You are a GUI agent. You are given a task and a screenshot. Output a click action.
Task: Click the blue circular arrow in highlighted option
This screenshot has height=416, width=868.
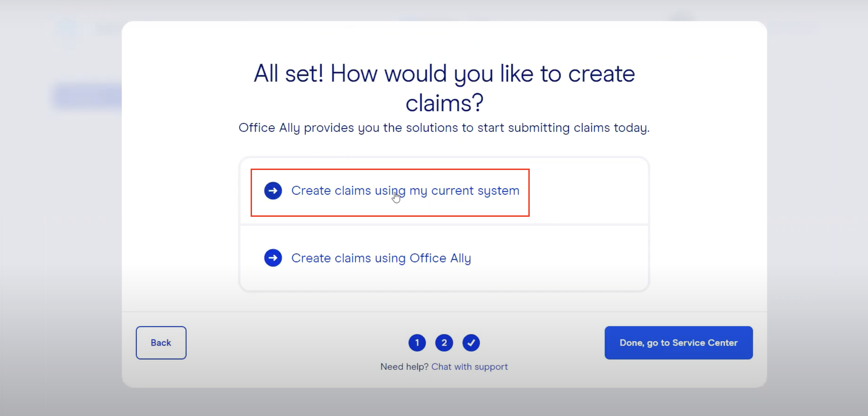point(273,190)
